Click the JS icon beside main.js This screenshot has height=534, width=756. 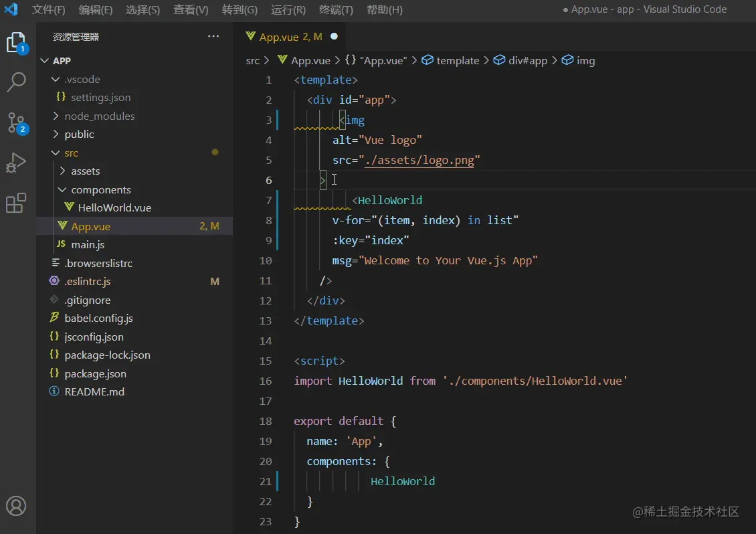tap(61, 244)
